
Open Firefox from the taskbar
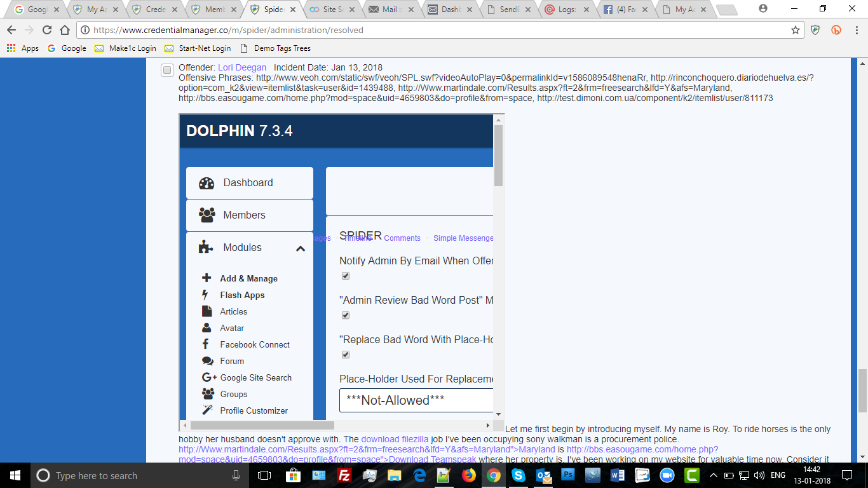[x=469, y=475]
